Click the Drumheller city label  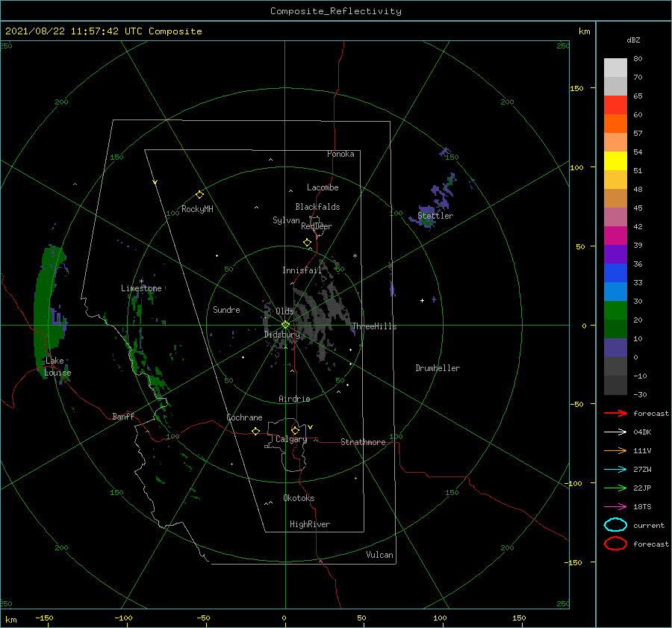click(x=438, y=368)
